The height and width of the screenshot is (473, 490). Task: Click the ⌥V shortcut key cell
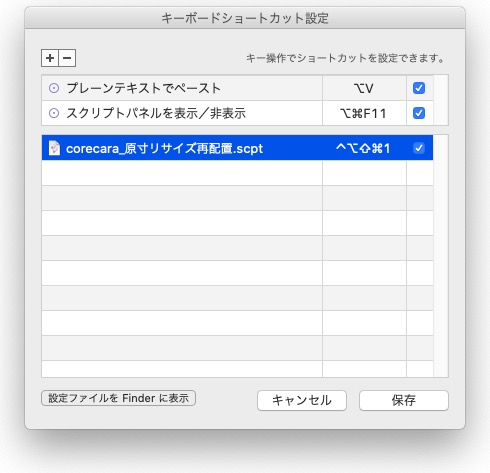click(x=364, y=88)
